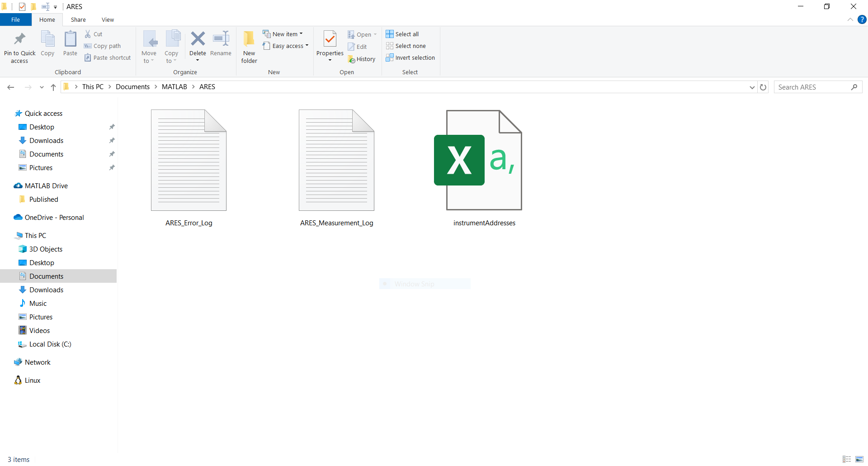Open Videos under This PC
This screenshot has width=868, height=466.
tap(39, 331)
